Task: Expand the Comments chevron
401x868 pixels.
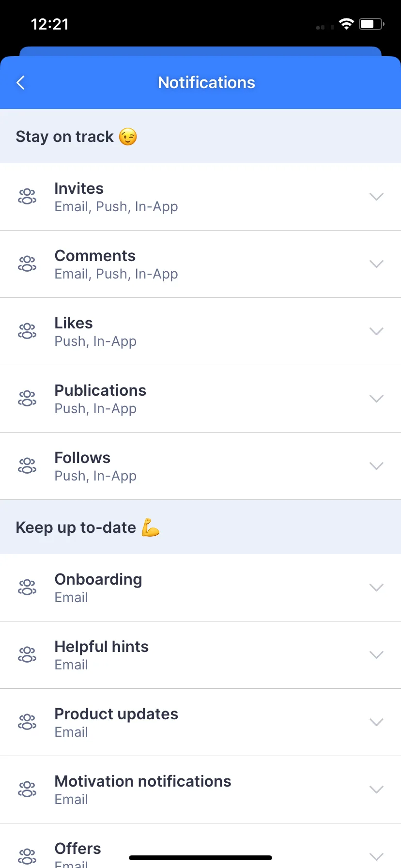Action: point(376,264)
